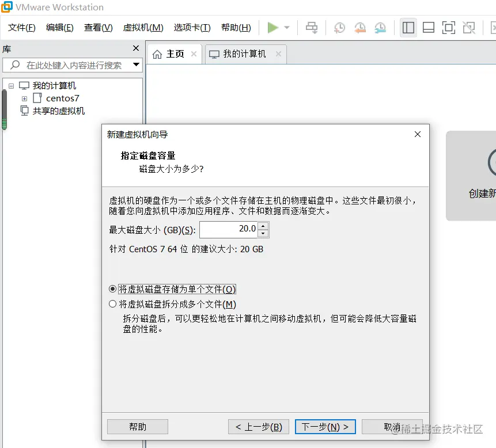The width and height of the screenshot is (496, 448).
Task: Select the centos7 virtual machine
Action: [x=63, y=98]
